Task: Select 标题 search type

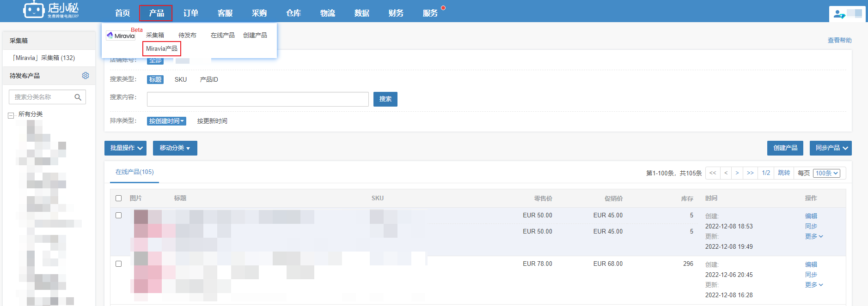Action: [x=155, y=79]
